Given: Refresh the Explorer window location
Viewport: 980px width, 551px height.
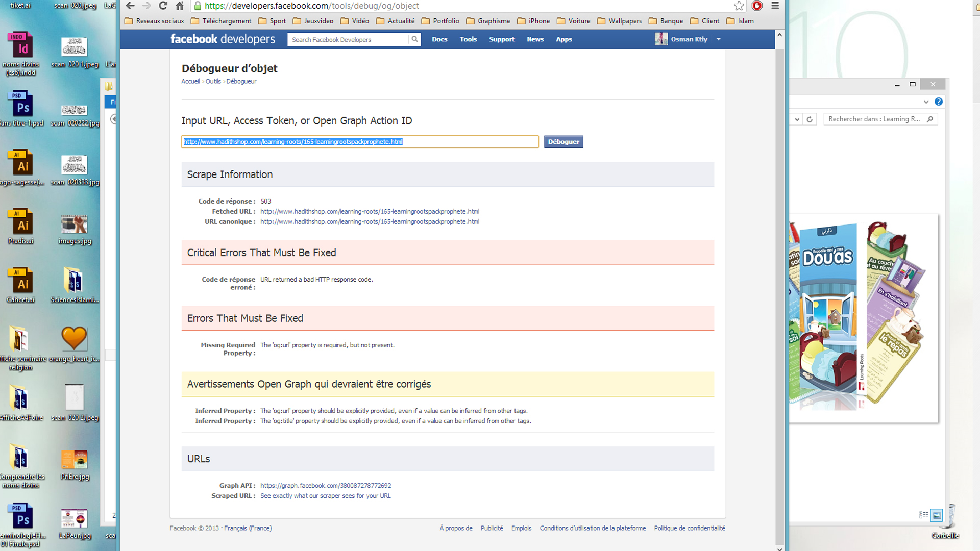Looking at the screenshot, I should coord(810,119).
